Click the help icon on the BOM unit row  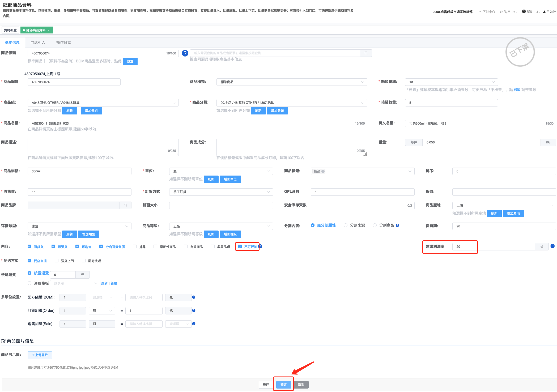(x=194, y=297)
